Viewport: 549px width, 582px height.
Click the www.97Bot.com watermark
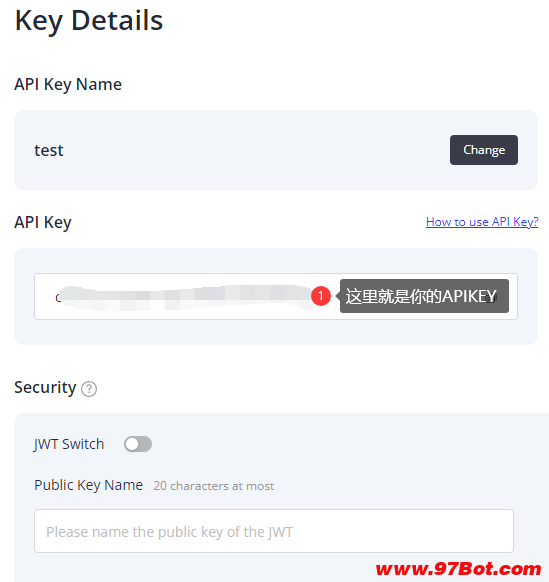pos(458,569)
